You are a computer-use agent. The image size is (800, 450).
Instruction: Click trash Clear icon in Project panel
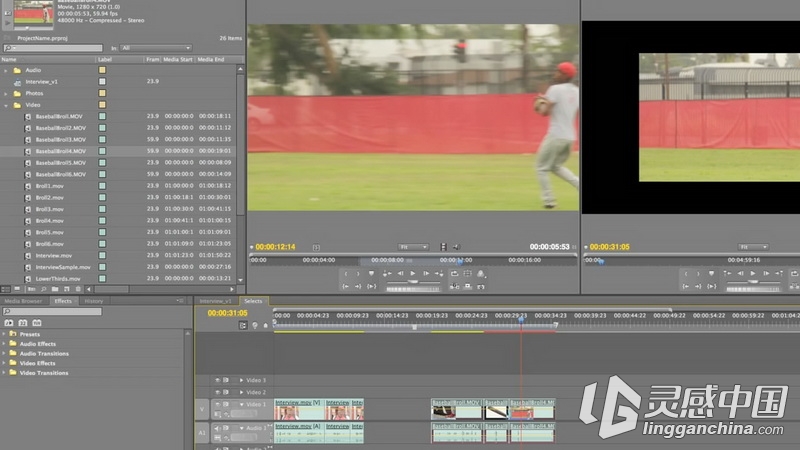(78, 289)
